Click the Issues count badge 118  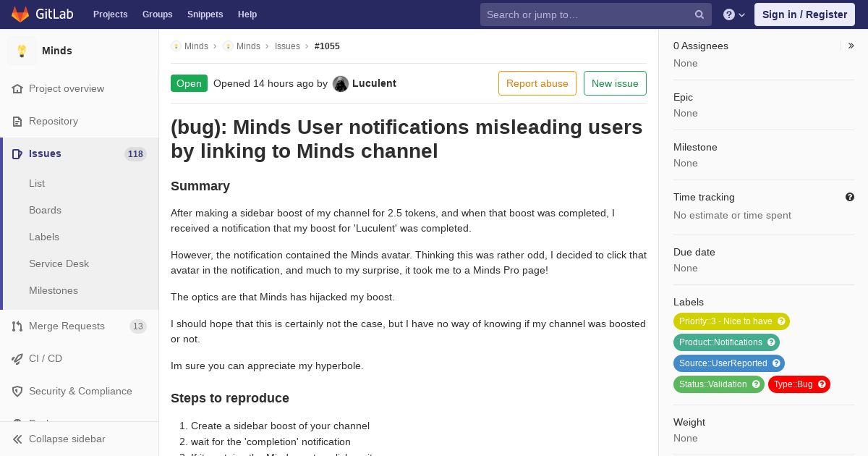tap(135, 153)
